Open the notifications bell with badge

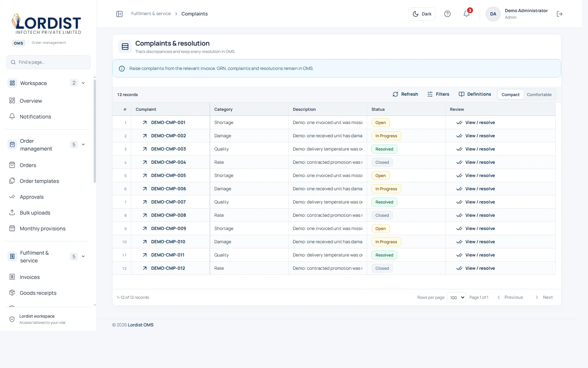coord(467,14)
